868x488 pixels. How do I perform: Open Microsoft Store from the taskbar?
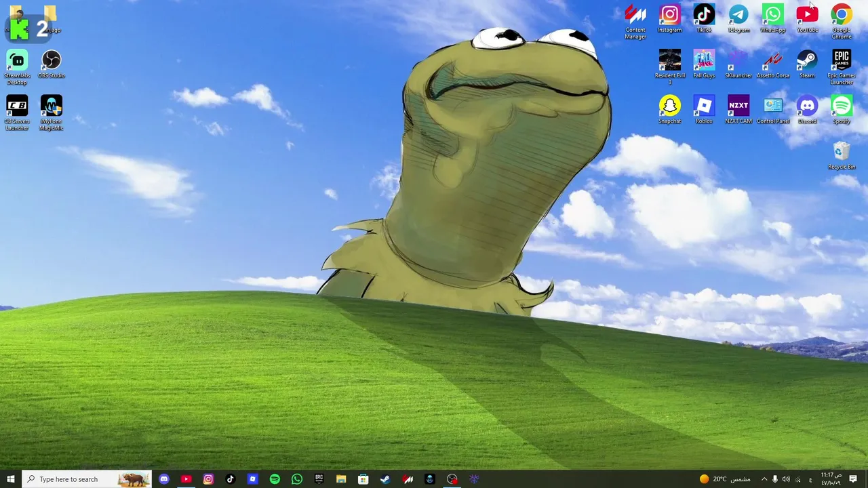pos(363,479)
